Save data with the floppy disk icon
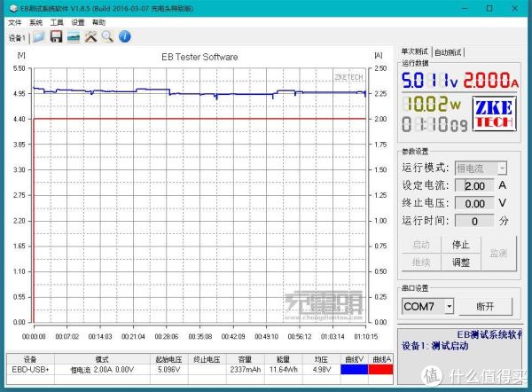532x392 pixels. point(56,36)
